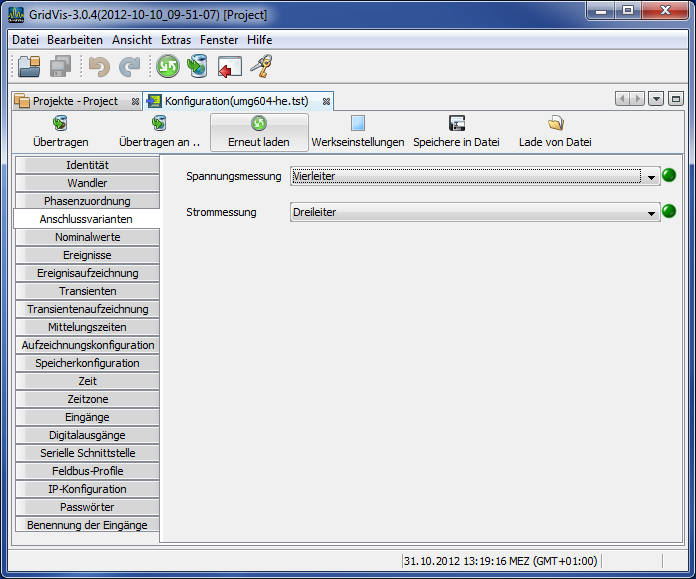Screen dimensions: 696x579
Task: Click the scroll tabs left arrow
Action: 622,99
